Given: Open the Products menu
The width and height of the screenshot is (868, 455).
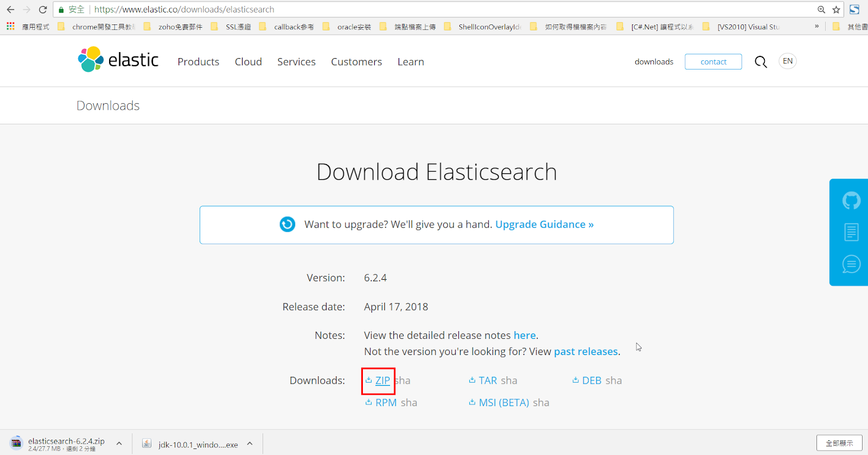Looking at the screenshot, I should pos(199,62).
